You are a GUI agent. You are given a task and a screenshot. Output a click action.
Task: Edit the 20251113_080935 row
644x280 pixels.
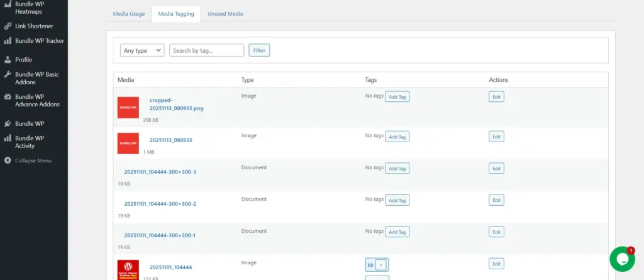click(496, 137)
